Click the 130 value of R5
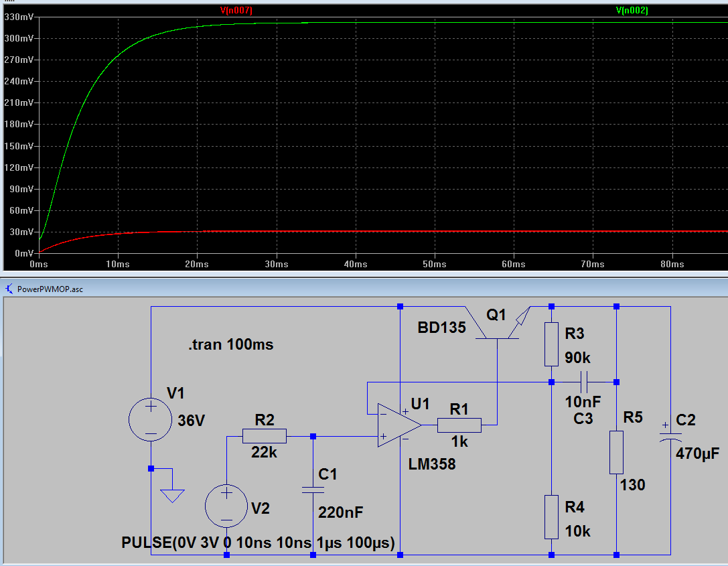728x566 pixels. pos(632,485)
